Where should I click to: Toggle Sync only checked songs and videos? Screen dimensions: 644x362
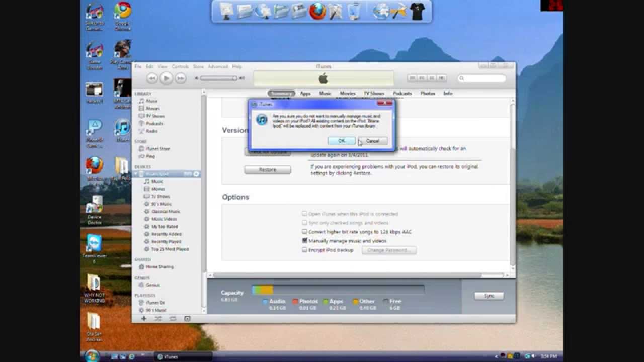point(304,223)
